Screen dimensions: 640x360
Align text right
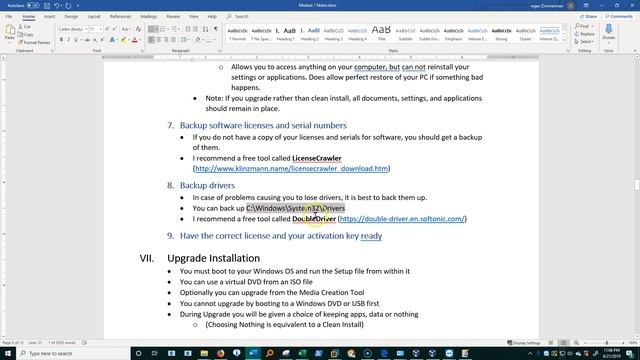(166, 40)
